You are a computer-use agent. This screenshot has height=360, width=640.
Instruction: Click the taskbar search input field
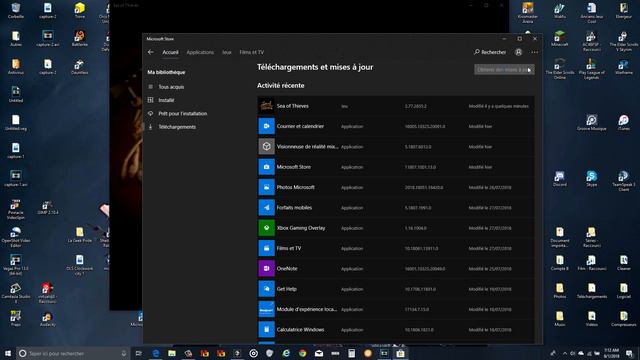(73, 353)
